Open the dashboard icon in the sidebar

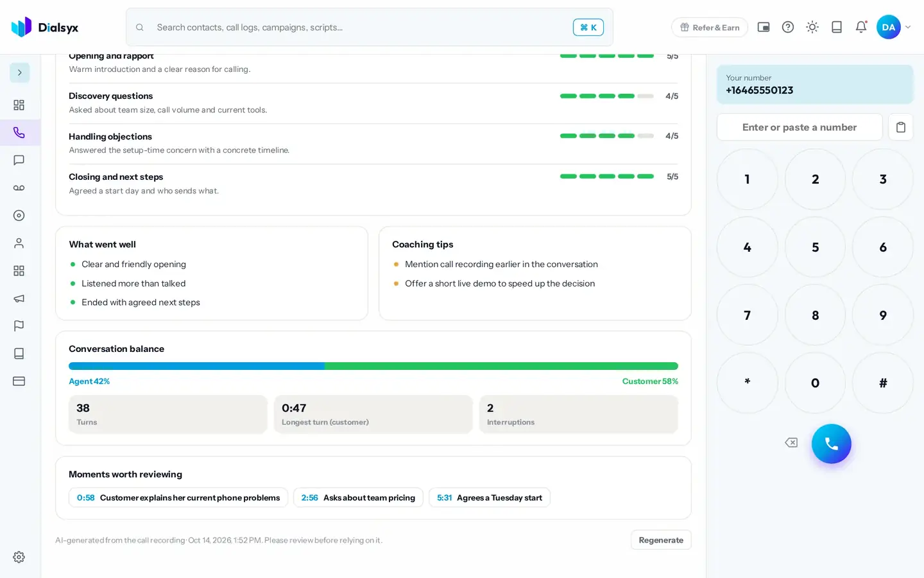click(19, 105)
